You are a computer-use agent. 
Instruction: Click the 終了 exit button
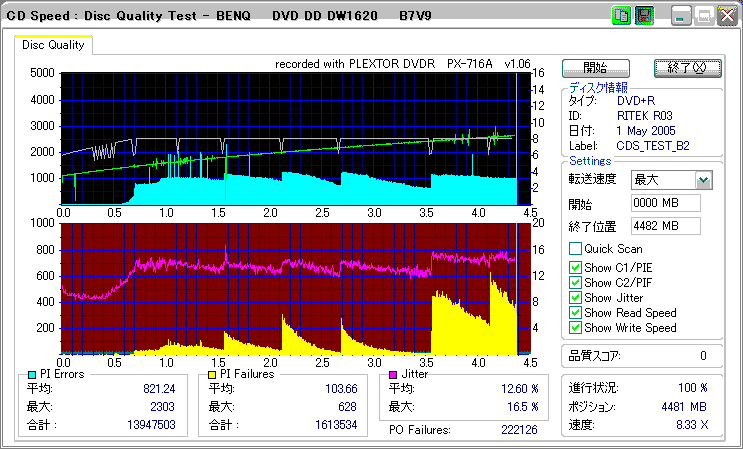click(688, 68)
